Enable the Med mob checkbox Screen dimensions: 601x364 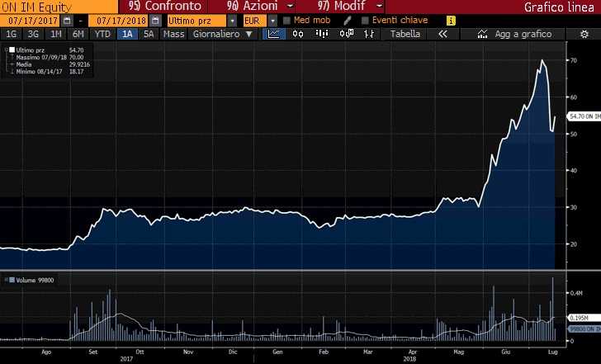coord(286,21)
